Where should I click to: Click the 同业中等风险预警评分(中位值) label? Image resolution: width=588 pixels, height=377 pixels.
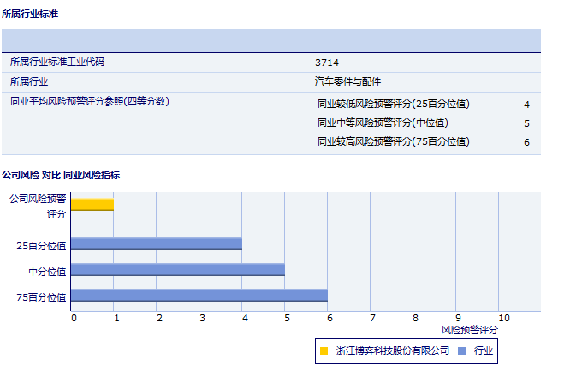pyautogui.click(x=383, y=123)
